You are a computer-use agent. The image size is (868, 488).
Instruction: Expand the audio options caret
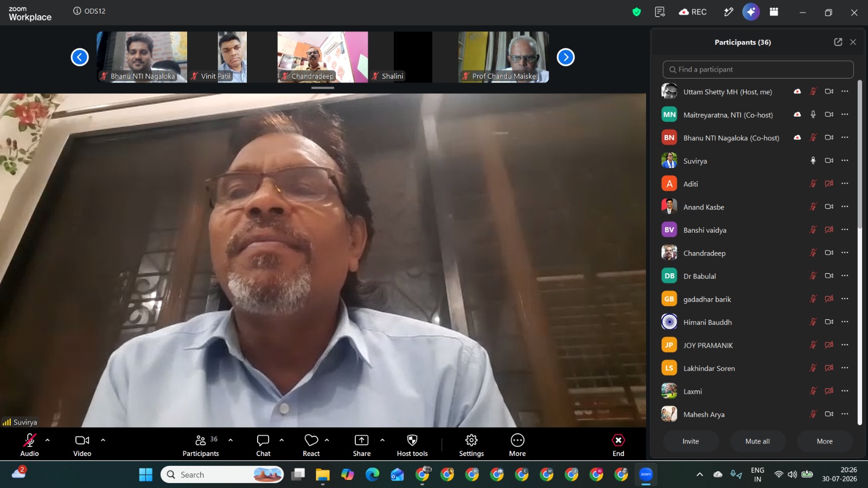click(48, 440)
